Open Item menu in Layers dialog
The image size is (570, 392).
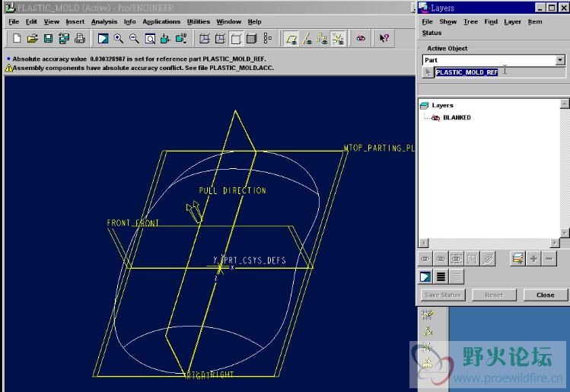tap(535, 21)
